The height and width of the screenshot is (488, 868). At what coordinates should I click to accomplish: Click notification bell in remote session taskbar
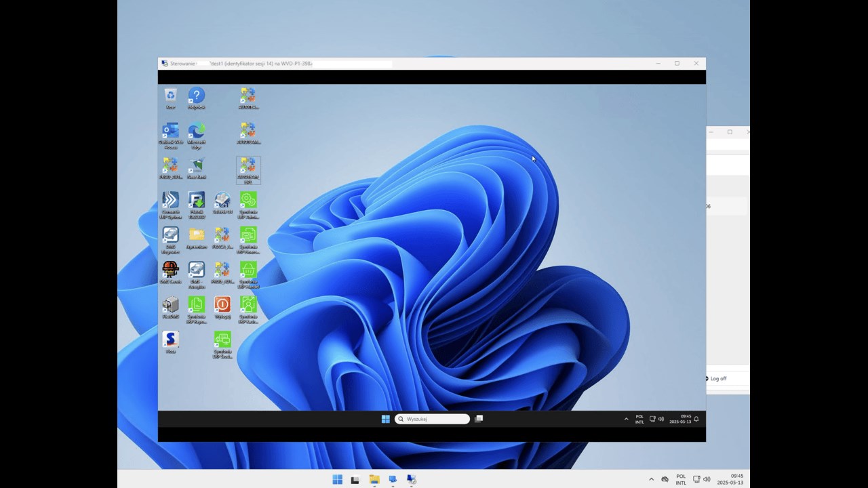click(696, 419)
